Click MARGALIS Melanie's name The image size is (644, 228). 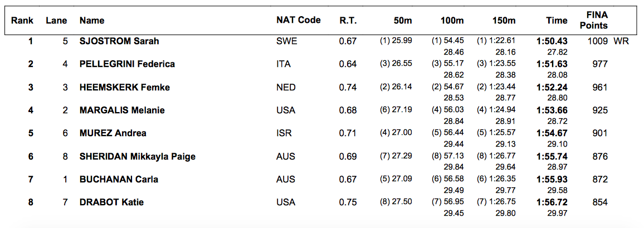(x=123, y=110)
